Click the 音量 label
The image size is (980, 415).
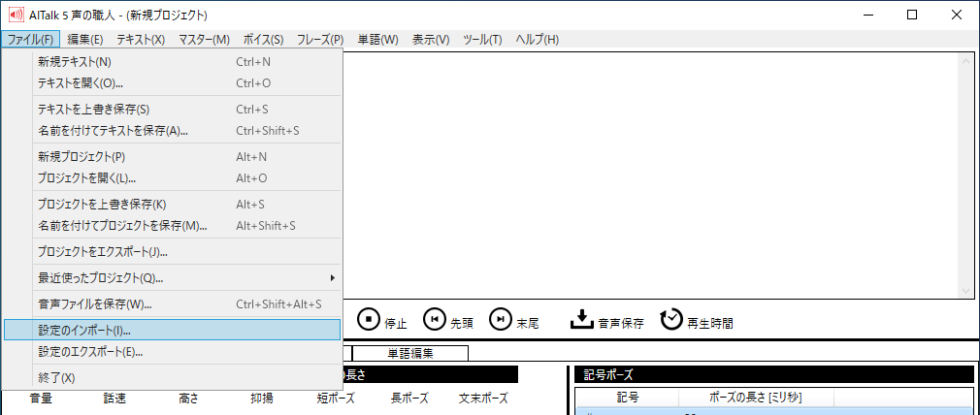[41, 399]
